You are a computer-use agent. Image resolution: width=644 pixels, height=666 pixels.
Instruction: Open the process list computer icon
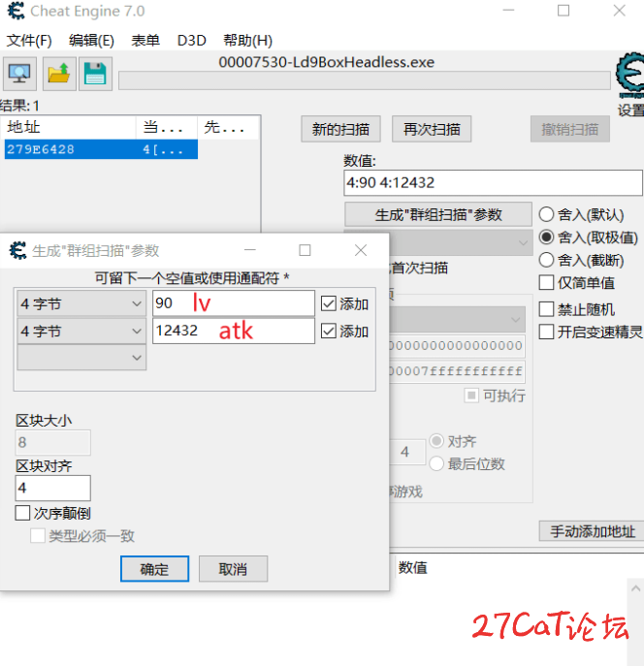point(19,74)
